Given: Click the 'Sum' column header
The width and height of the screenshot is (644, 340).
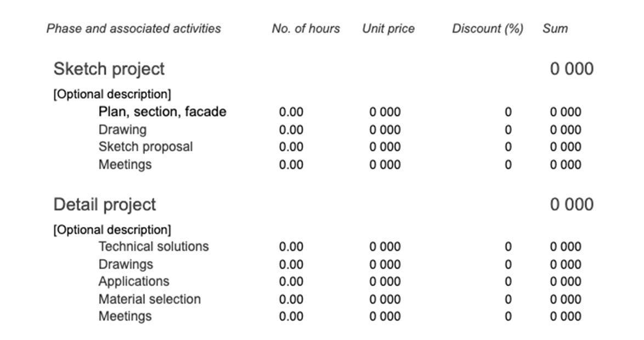Looking at the screenshot, I should 555,29.
